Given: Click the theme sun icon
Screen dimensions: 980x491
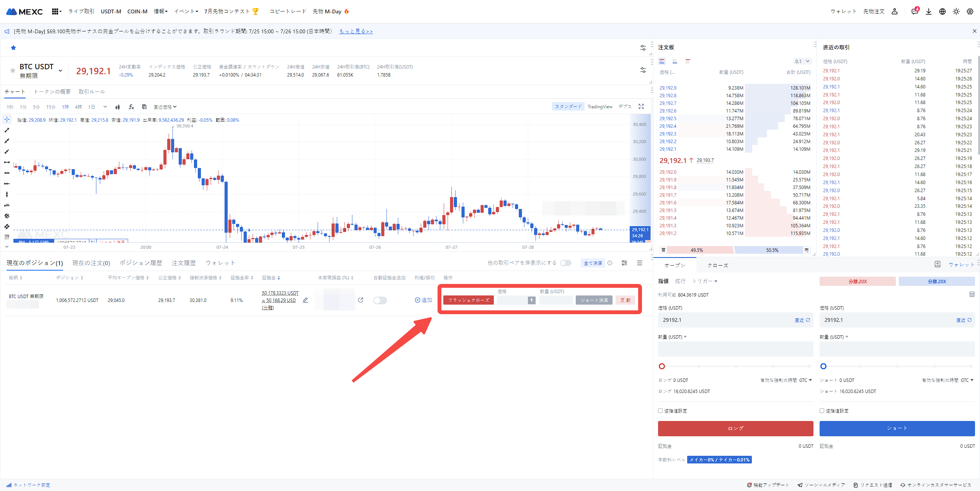Looking at the screenshot, I should (956, 11).
